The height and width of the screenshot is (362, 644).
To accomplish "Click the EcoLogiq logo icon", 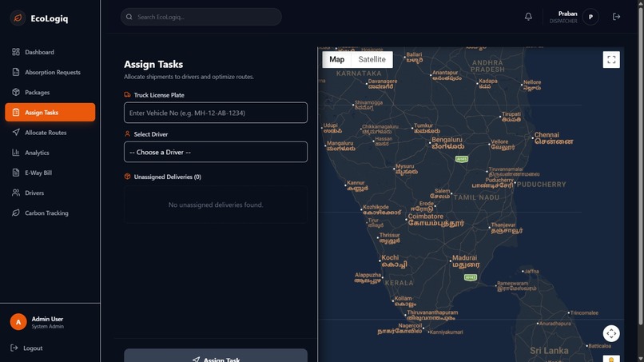I will tap(18, 18).
